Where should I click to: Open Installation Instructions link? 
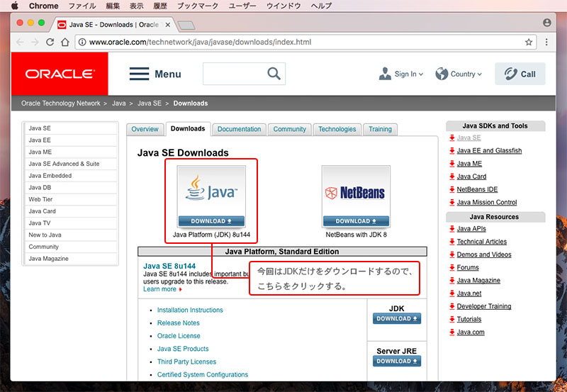pos(190,310)
